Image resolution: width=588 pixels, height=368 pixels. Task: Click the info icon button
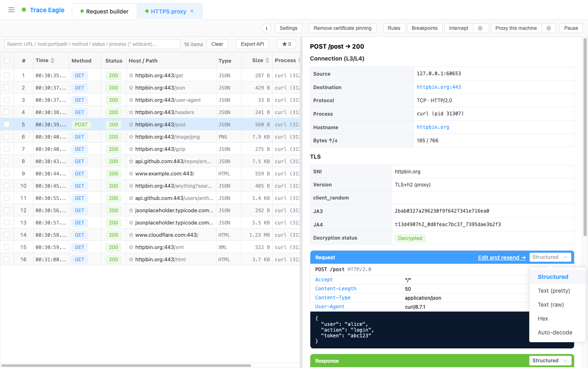267,28
